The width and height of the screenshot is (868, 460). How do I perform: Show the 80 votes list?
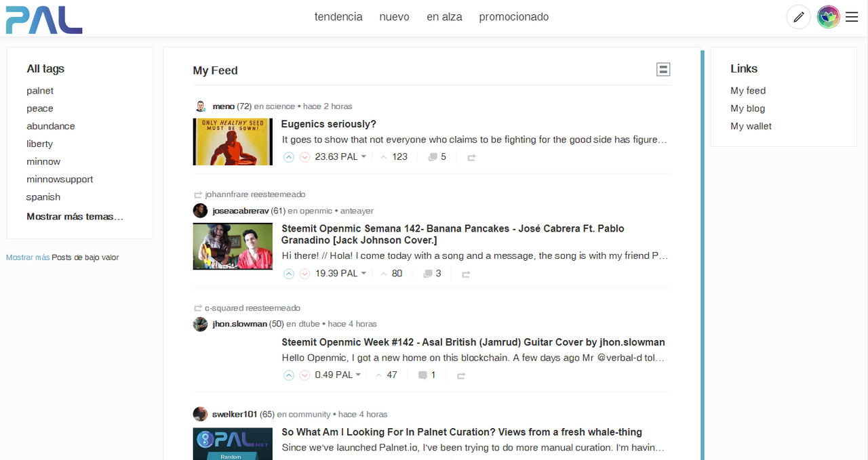[391, 274]
